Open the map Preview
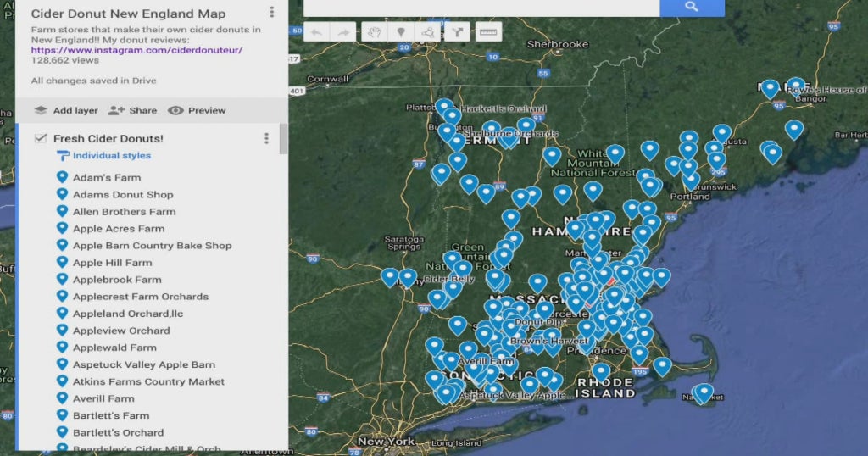868x456 pixels. (197, 110)
